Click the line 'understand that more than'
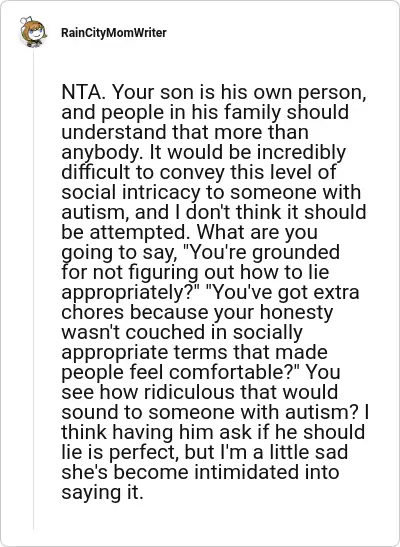Viewport: 400px width, 547px height. click(185, 133)
